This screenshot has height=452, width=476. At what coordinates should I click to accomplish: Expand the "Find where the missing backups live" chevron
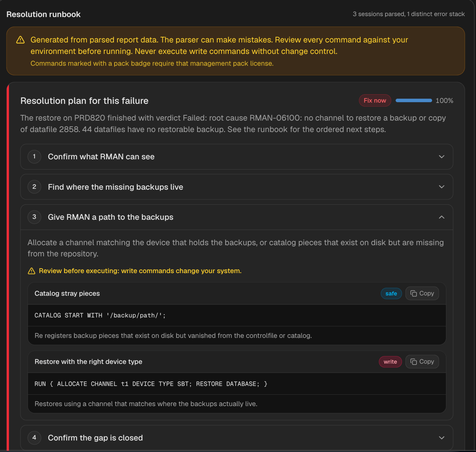(x=442, y=187)
